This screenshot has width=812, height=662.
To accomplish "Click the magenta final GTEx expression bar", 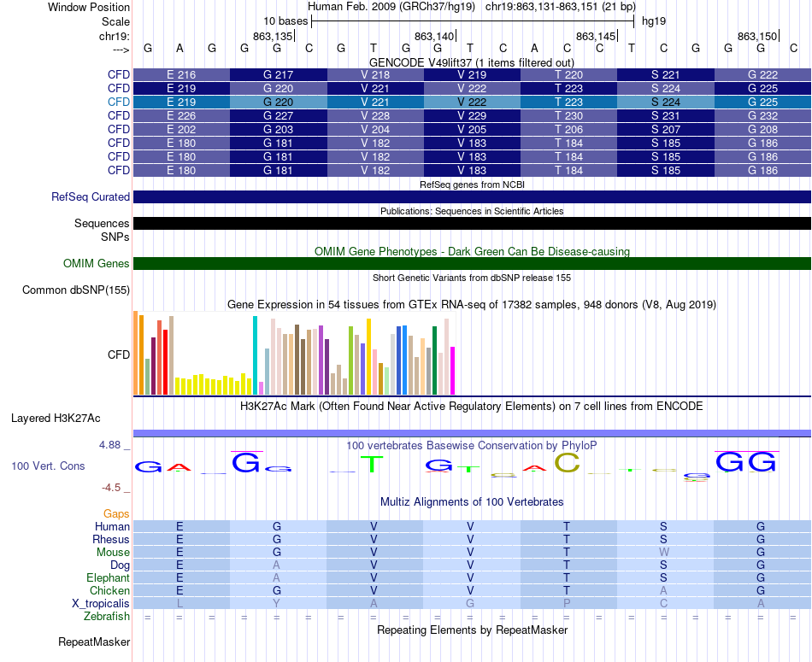I will coord(453,371).
